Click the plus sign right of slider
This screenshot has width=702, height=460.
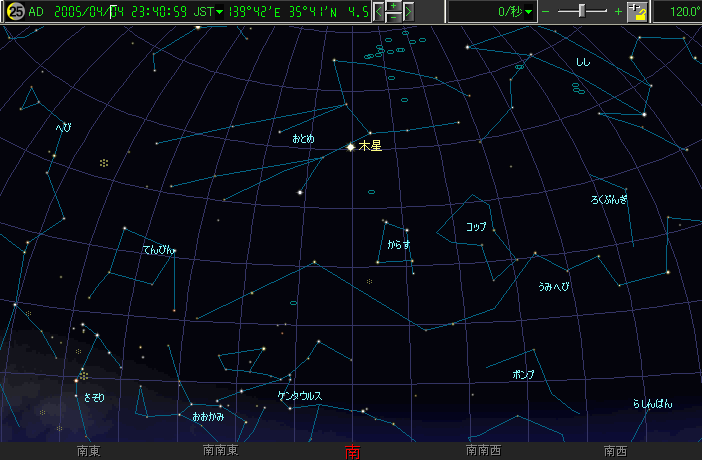click(618, 12)
